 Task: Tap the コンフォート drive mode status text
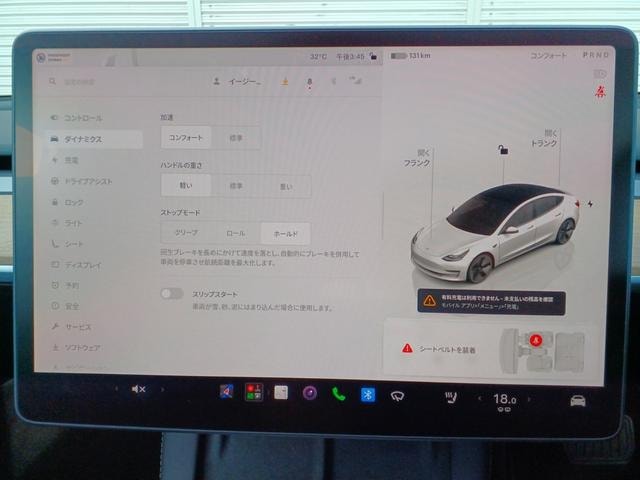pos(548,56)
